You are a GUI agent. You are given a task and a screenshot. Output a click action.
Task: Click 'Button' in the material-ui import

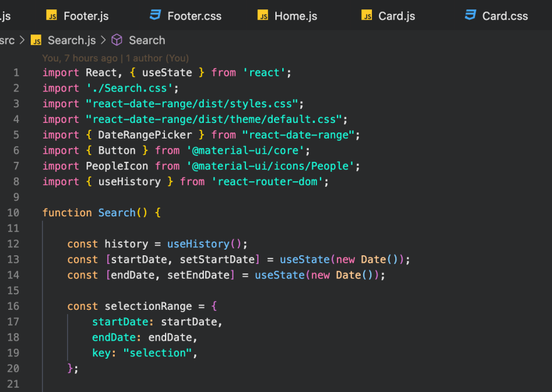tap(117, 151)
